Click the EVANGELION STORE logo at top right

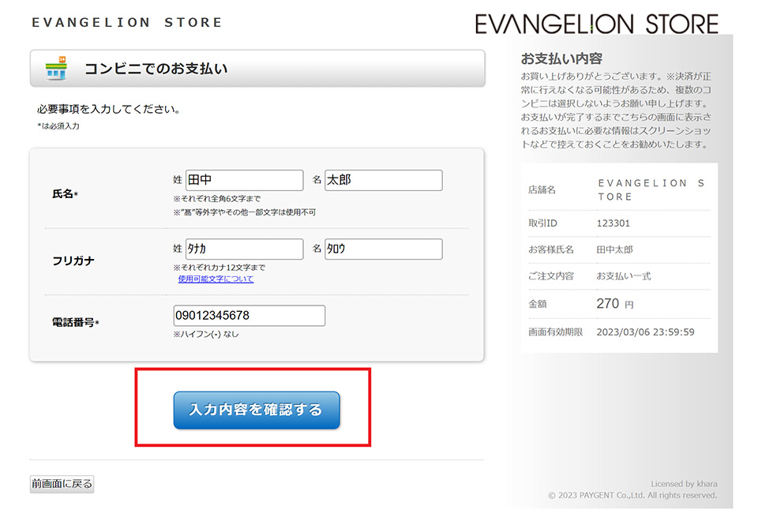[x=597, y=24]
